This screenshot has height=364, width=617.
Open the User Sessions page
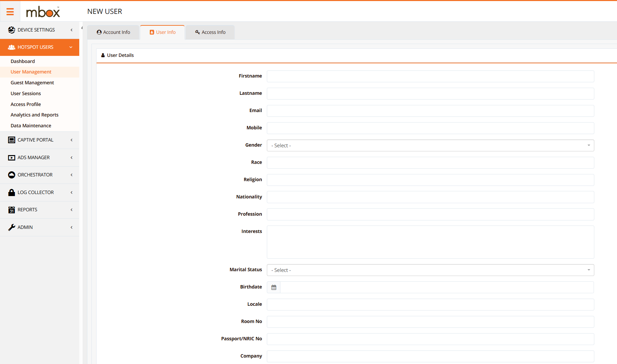26,93
